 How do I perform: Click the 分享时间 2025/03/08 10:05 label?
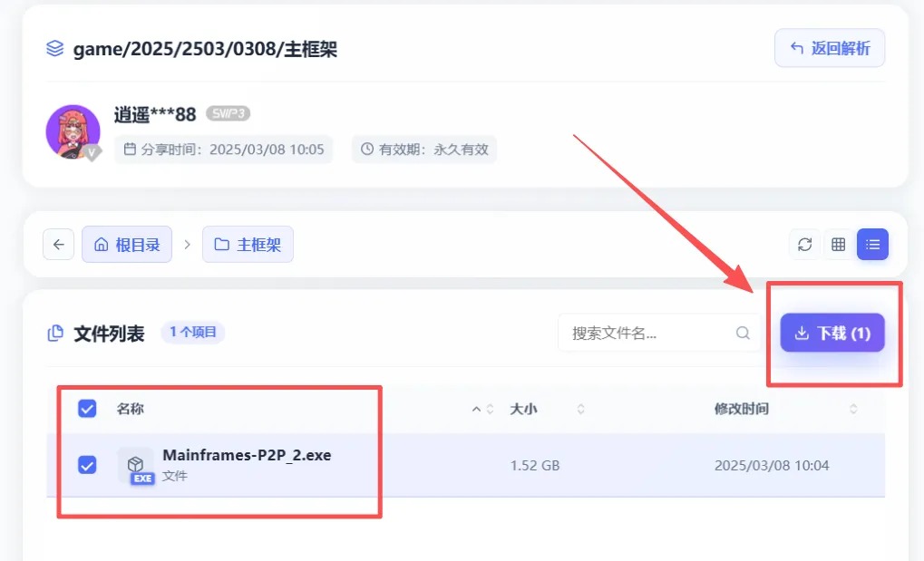click(224, 150)
